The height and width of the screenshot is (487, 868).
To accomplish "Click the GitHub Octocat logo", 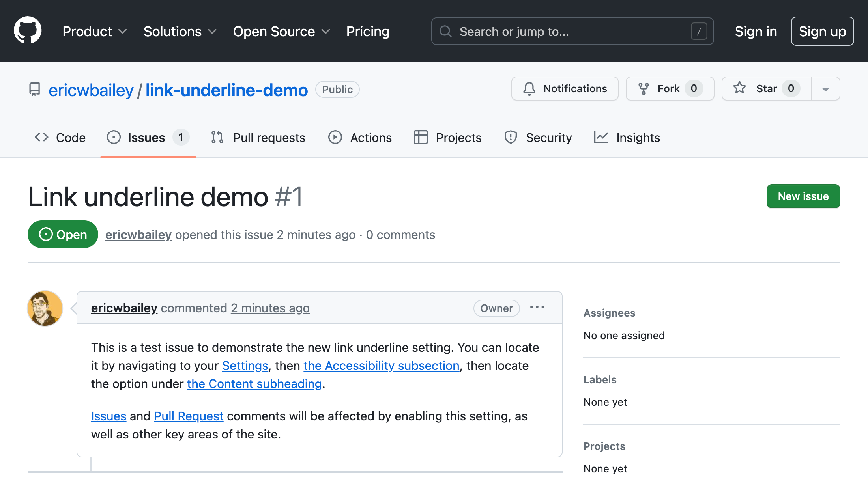I will tap(28, 30).
